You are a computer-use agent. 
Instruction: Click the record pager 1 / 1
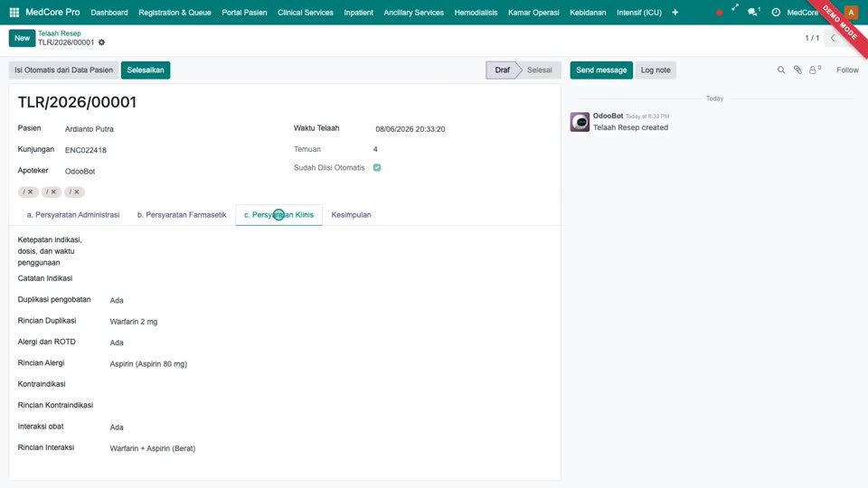tap(812, 38)
